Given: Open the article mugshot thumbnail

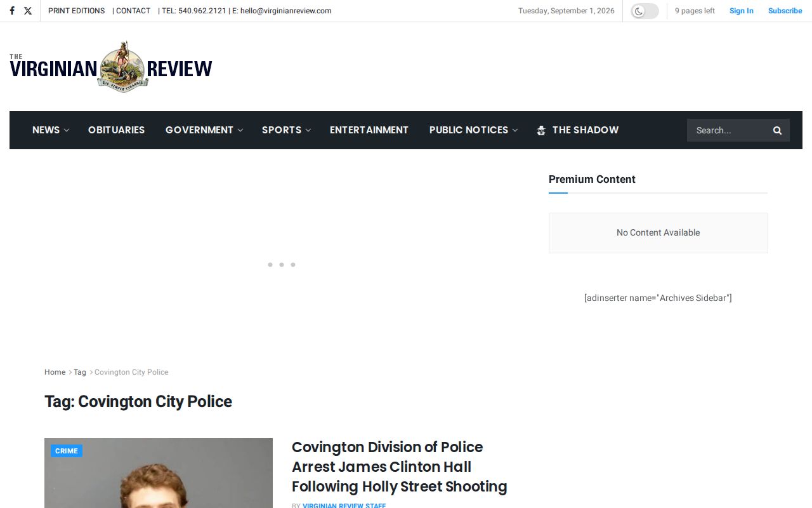Looking at the screenshot, I should [159, 473].
